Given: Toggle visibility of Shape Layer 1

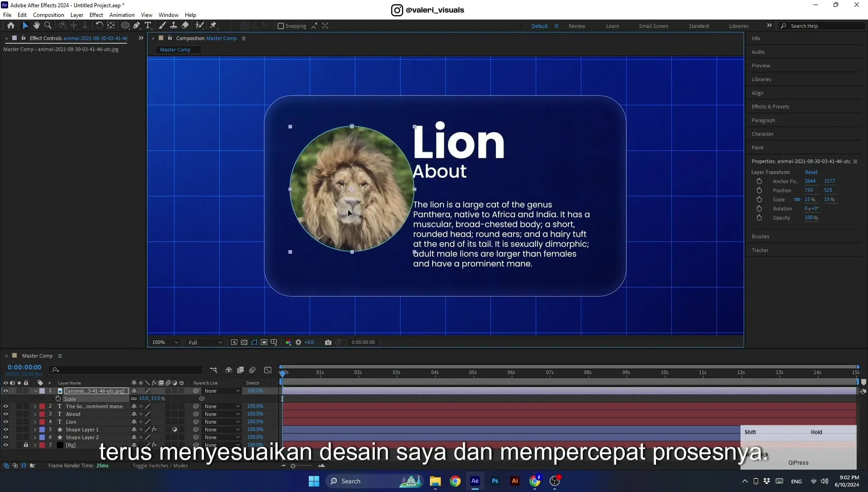Looking at the screenshot, I should click(6, 430).
